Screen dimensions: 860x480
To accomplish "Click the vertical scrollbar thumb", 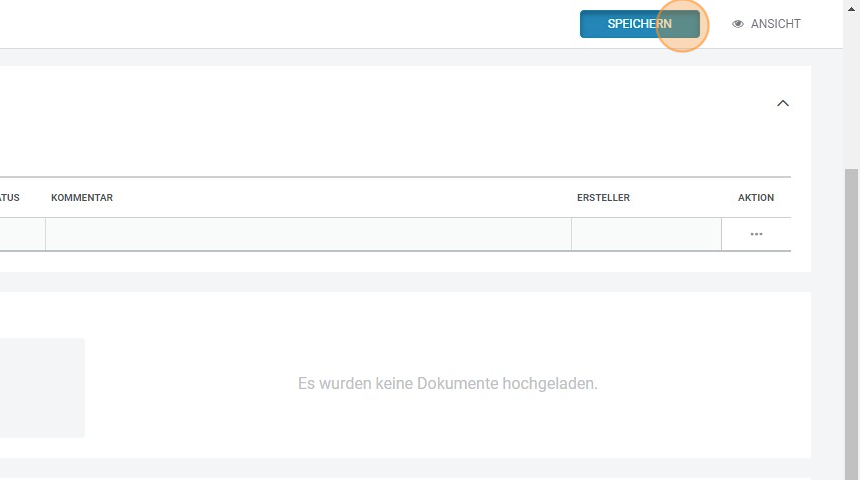I will (851, 324).
